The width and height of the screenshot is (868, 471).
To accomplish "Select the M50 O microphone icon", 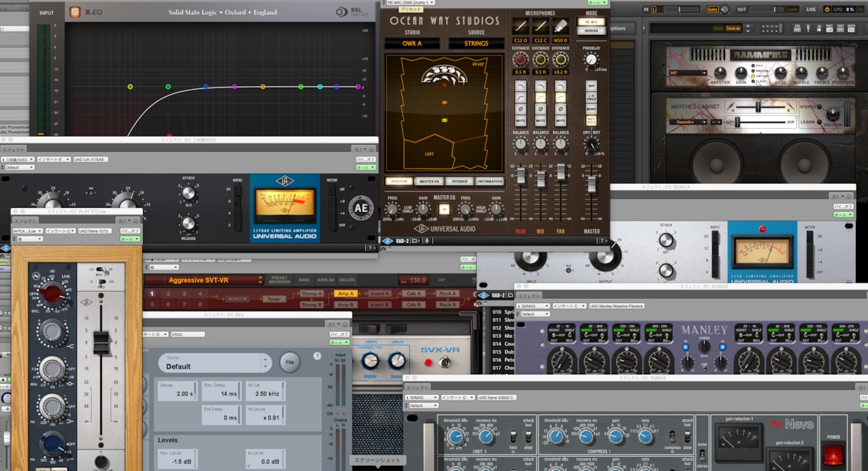I will point(561,26).
